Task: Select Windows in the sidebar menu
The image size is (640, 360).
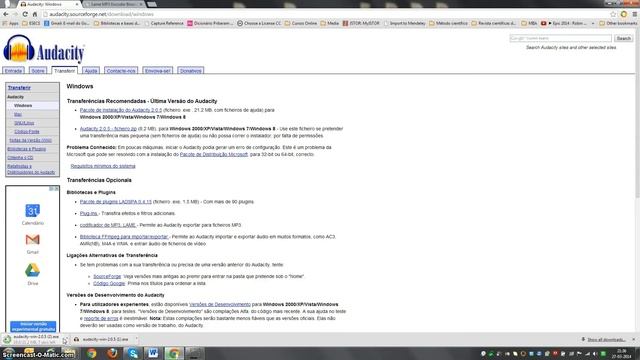Action: (23, 105)
